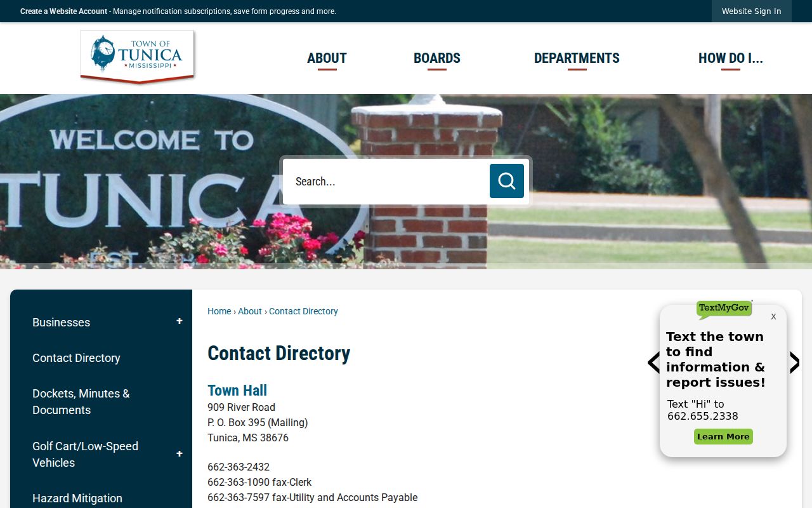Click Home breadcrumb link
This screenshot has height=508, width=812.
click(x=219, y=311)
